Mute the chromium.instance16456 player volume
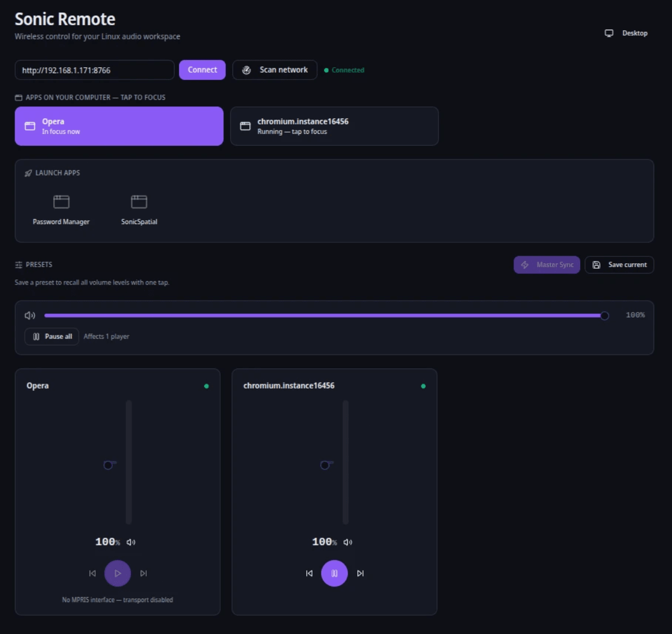Image resolution: width=672 pixels, height=634 pixels. (x=348, y=542)
